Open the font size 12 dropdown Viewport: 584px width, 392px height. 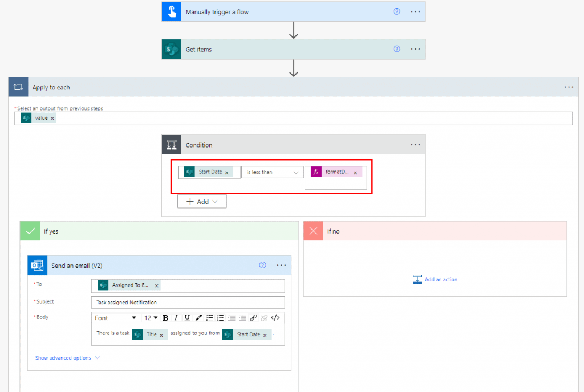[x=151, y=318]
